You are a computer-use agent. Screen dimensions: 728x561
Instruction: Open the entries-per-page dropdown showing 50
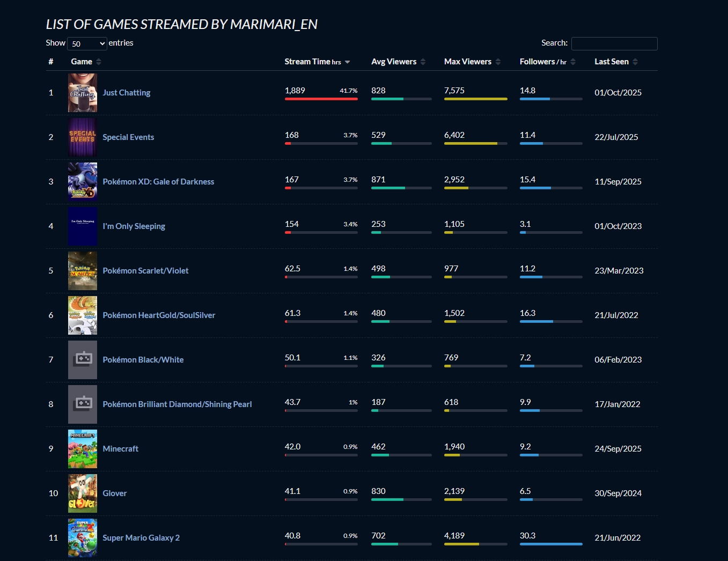87,43
